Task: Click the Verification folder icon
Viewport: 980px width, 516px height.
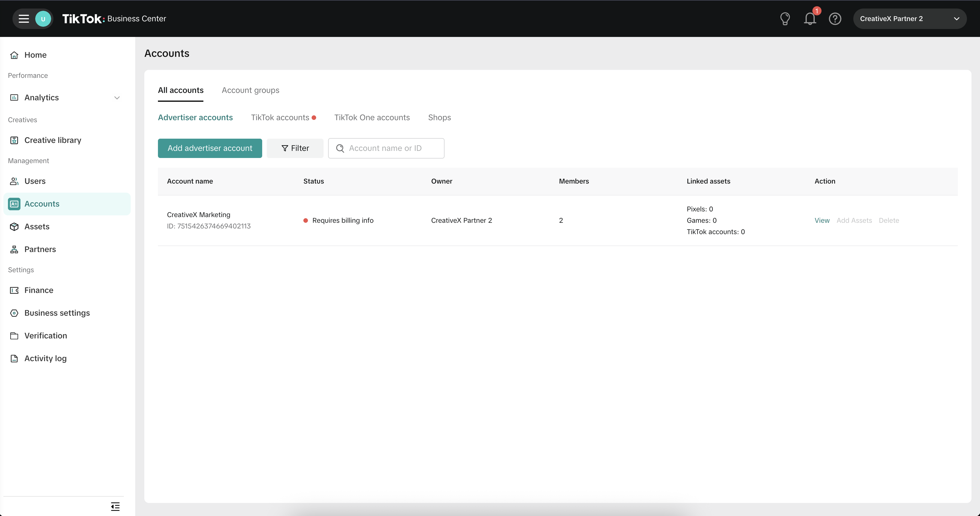Action: [x=14, y=336]
